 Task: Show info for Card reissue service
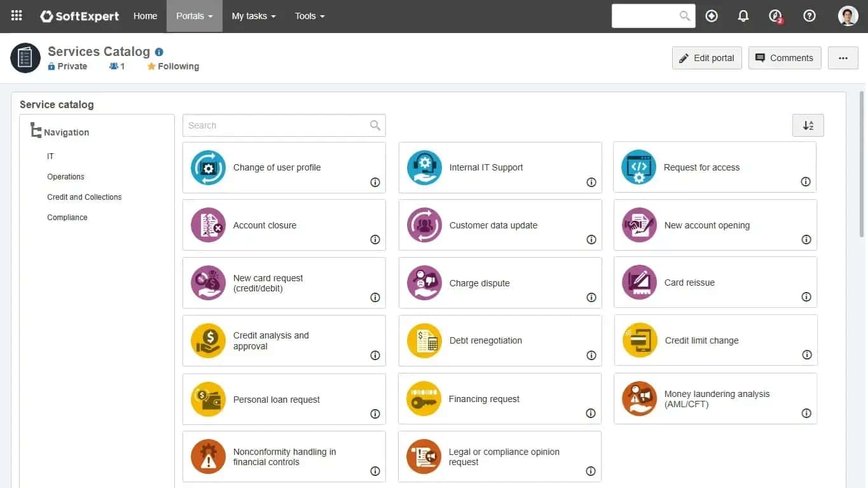806,297
